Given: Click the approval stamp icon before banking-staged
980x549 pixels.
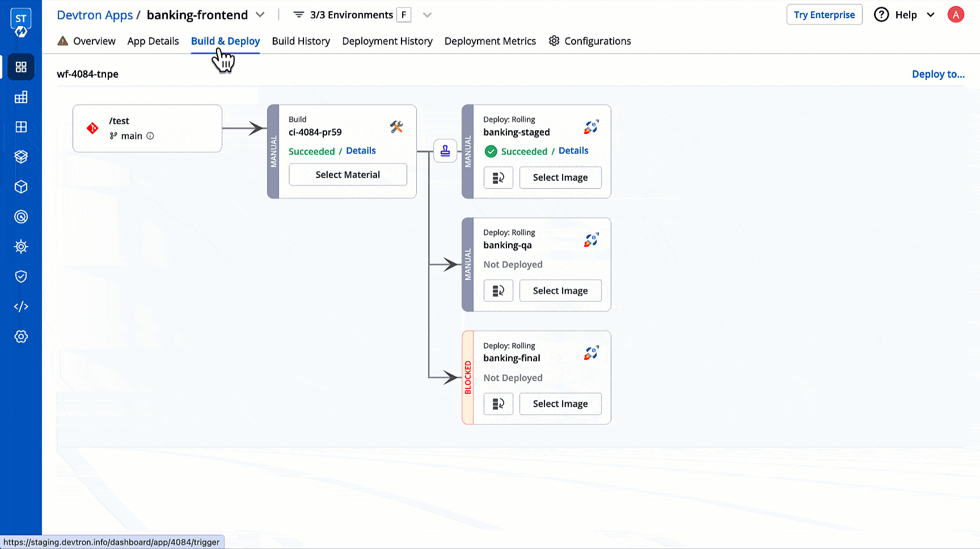Looking at the screenshot, I should tap(445, 151).
